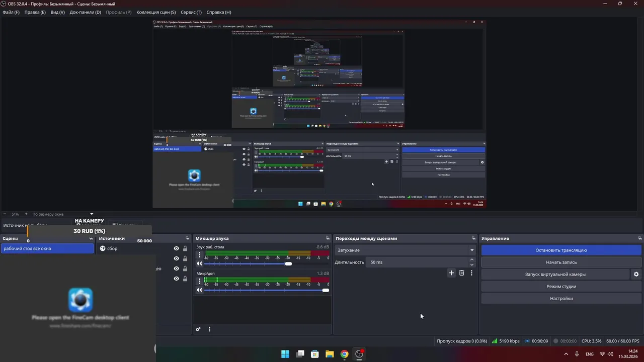Screen dimensions: 644x362
Task: Open the taskbar clock showing 14:24
Action: 628,354
